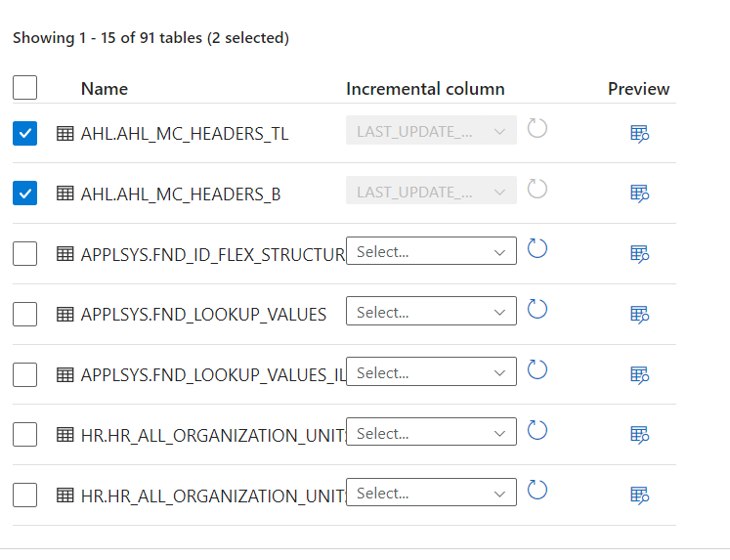The width and height of the screenshot is (730, 560).
Task: Click the APPLSYS.FND_LOOKUP_VALUES table name
Action: 203,315
